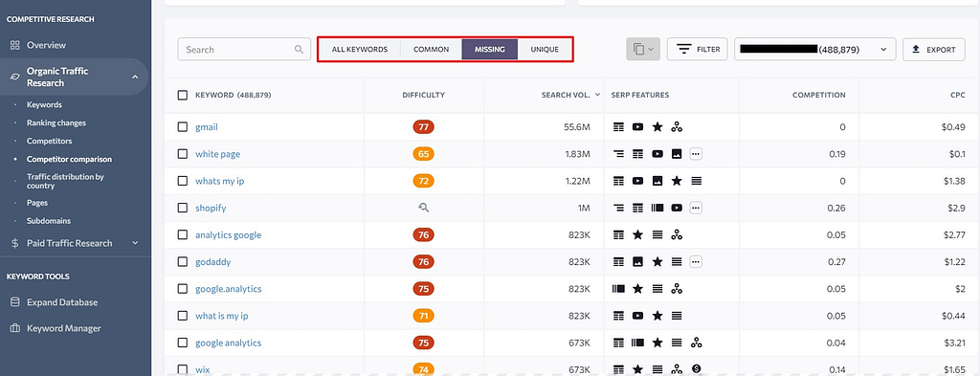Image resolution: width=980 pixels, height=376 pixels.
Task: Click the star icon in the whats my ip row
Action: (677, 181)
